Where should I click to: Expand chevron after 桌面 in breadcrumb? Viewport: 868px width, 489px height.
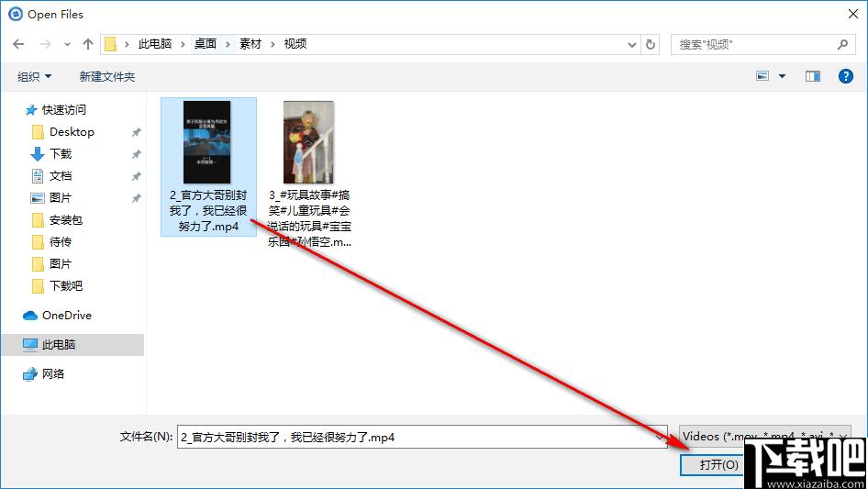[228, 44]
